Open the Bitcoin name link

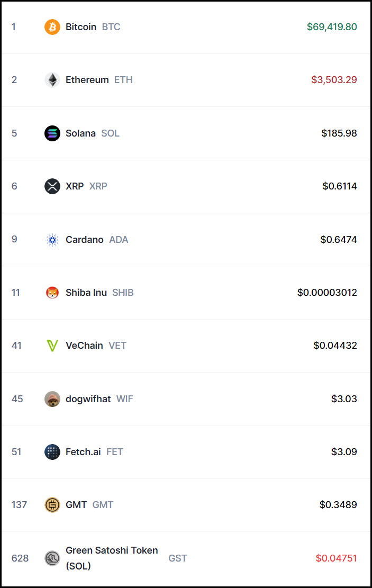tap(81, 27)
